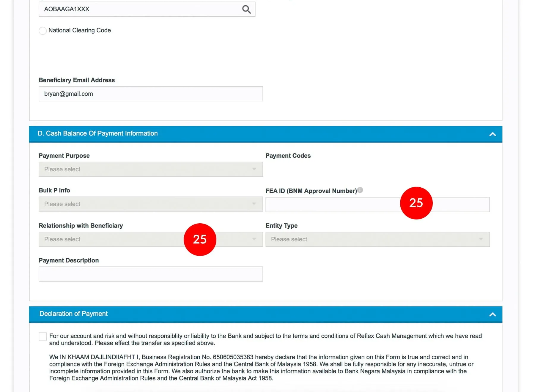Click the red 25 badge on FEA ID field

click(x=416, y=203)
